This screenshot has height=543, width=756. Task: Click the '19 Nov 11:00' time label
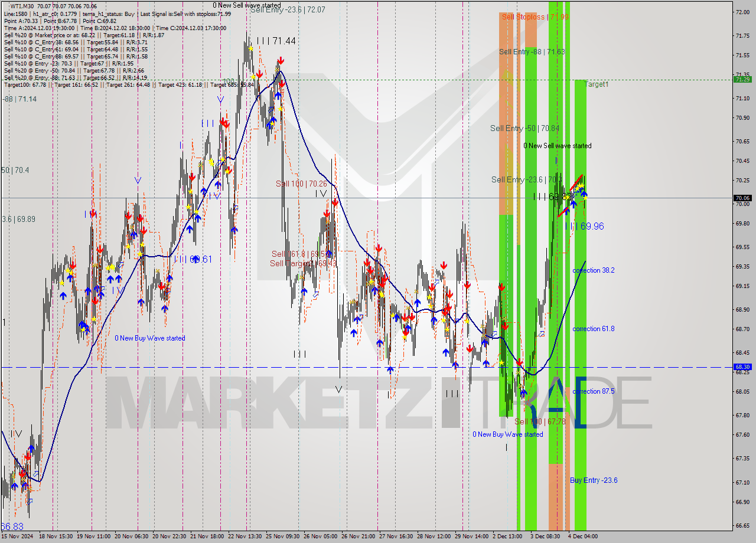[93, 537]
